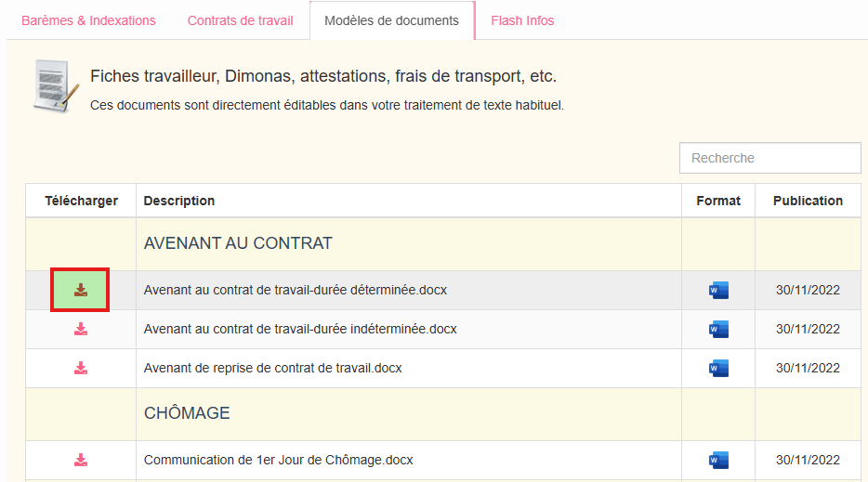Sort by Description column header
Viewport: 868px width, 482px height.
click(x=179, y=201)
